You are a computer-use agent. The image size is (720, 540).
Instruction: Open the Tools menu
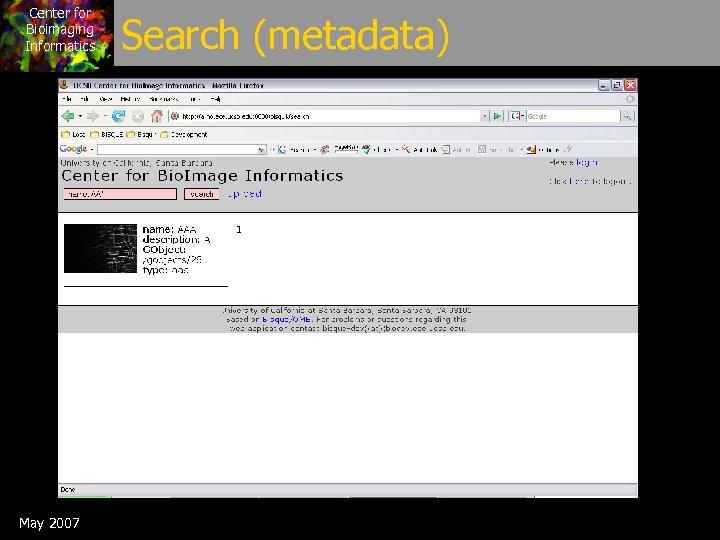tap(193, 99)
